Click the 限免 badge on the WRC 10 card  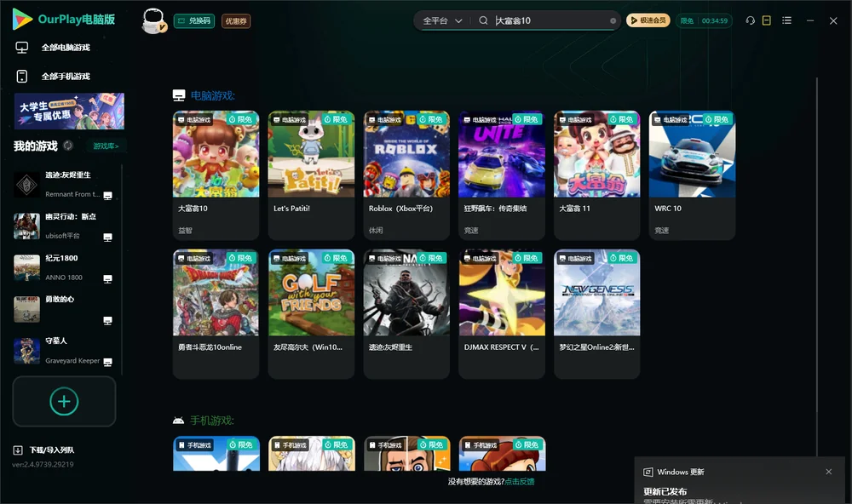pyautogui.click(x=717, y=119)
